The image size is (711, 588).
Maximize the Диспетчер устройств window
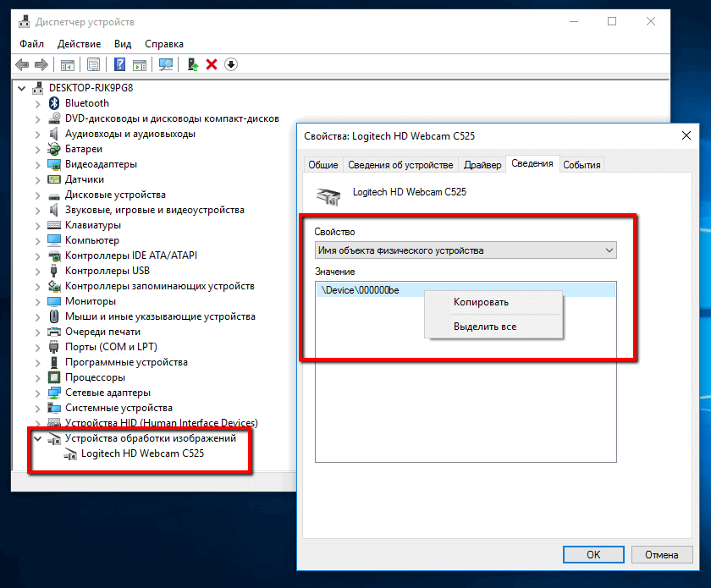pos(612,21)
